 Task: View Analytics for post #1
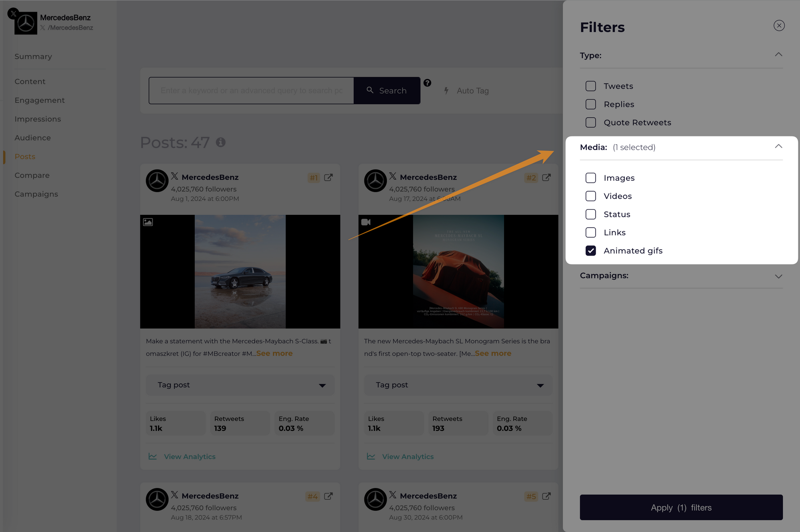click(x=182, y=457)
